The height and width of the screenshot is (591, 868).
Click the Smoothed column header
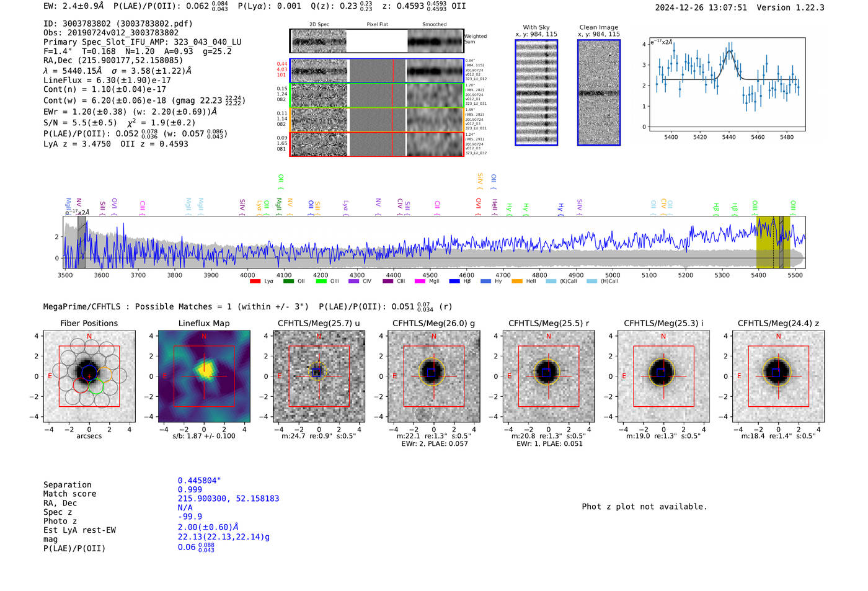[x=434, y=25]
